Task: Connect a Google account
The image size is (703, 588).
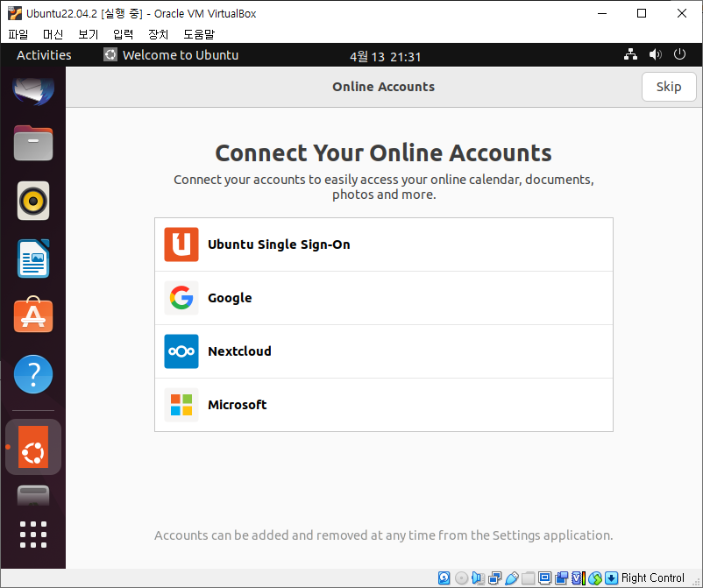Action: (x=384, y=298)
